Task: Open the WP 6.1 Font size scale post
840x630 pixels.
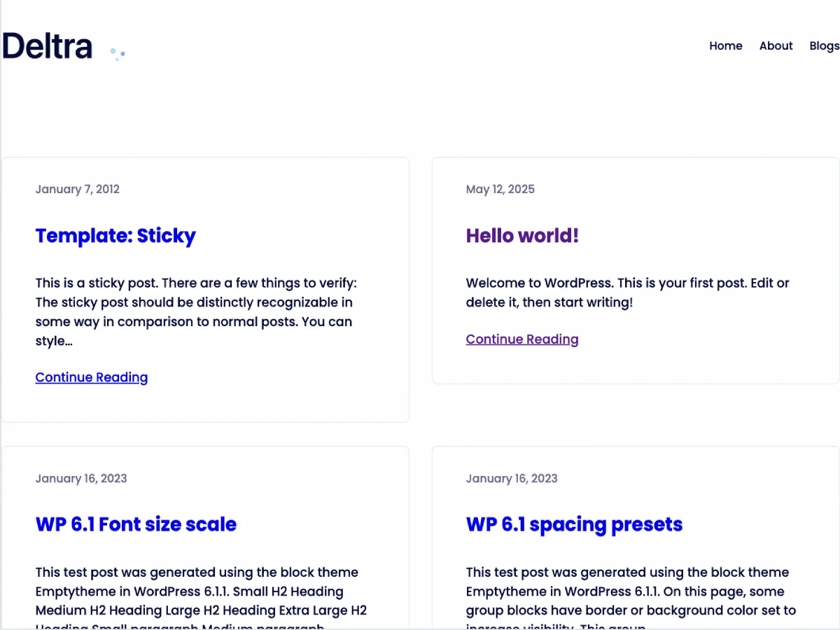Action: (x=136, y=524)
